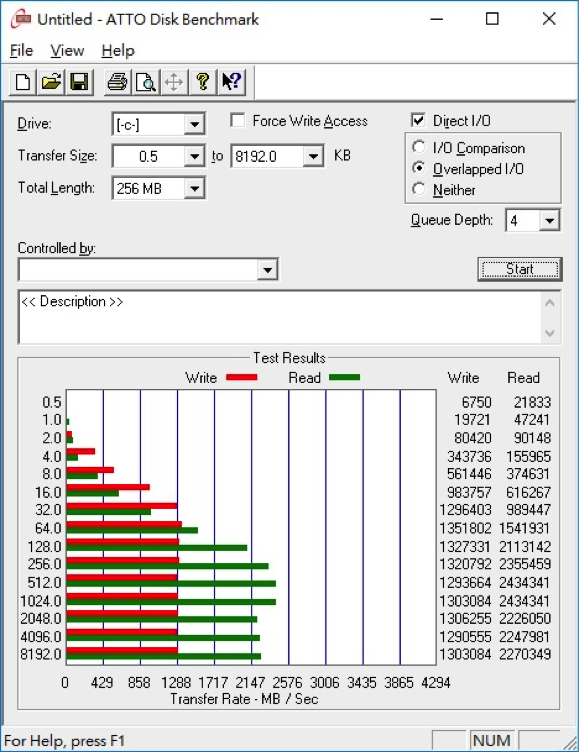This screenshot has height=753, width=579.
Task: Click the read value 2434341 in 512.0 row
Action: tap(524, 583)
